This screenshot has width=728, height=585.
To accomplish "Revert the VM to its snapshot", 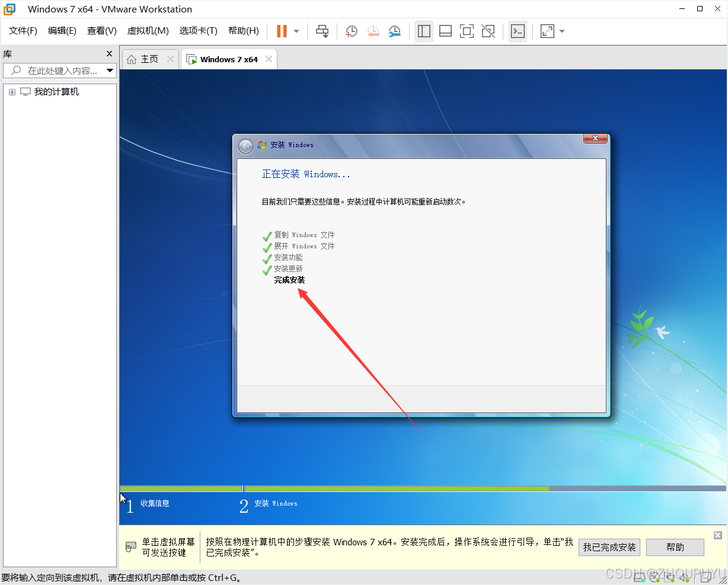I will (x=373, y=31).
